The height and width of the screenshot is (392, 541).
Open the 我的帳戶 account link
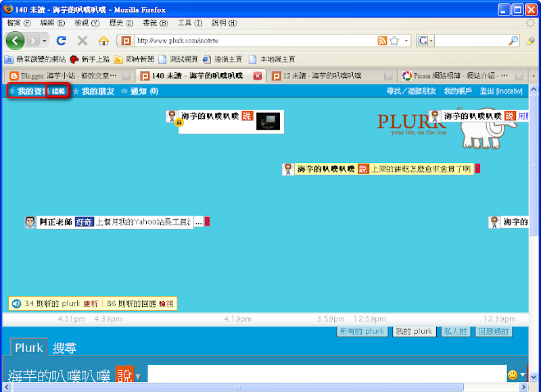pyautogui.click(x=458, y=91)
